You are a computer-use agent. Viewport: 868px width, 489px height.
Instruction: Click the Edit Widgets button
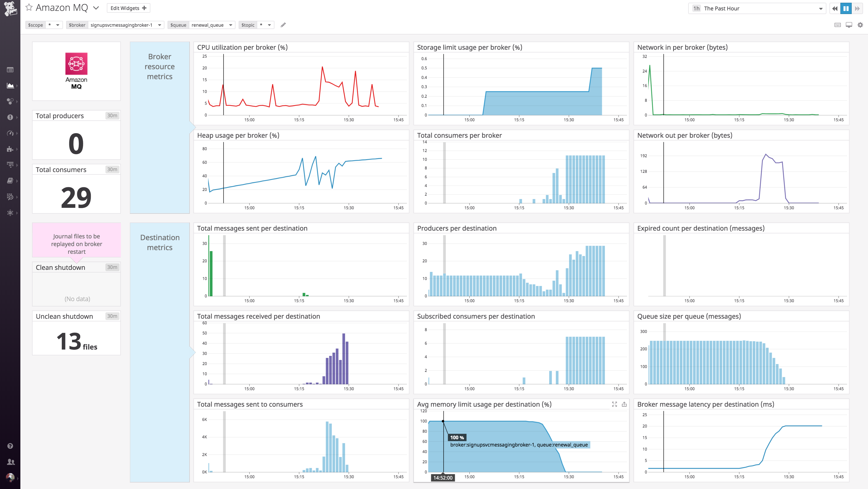pos(128,8)
